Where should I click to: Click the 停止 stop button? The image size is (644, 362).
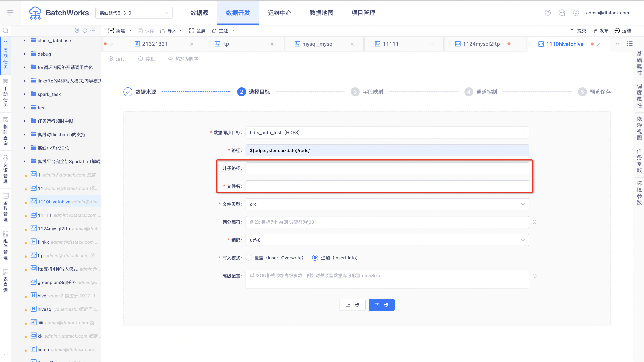click(x=147, y=59)
